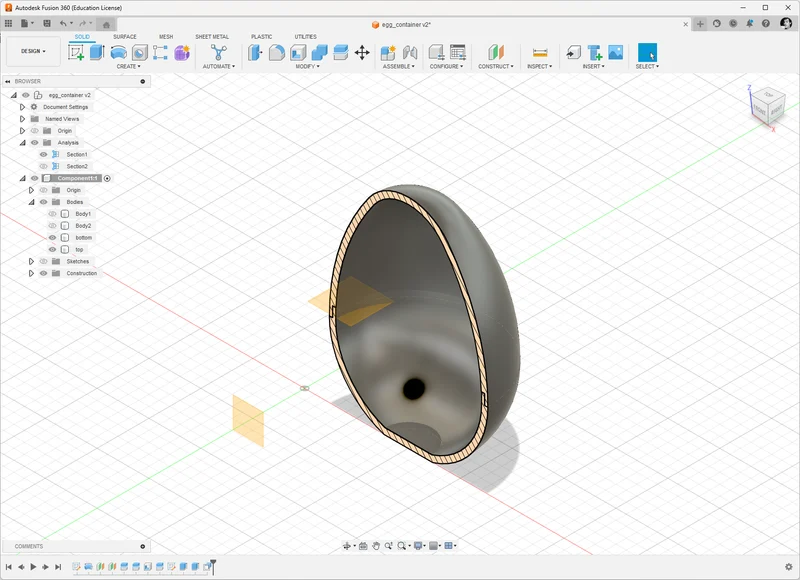Click the Extrude tool icon
Screen dimensions: 800x580
click(97, 53)
